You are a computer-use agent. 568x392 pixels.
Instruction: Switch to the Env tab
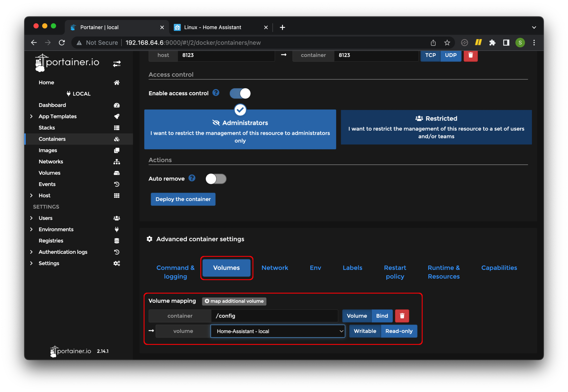[315, 268]
